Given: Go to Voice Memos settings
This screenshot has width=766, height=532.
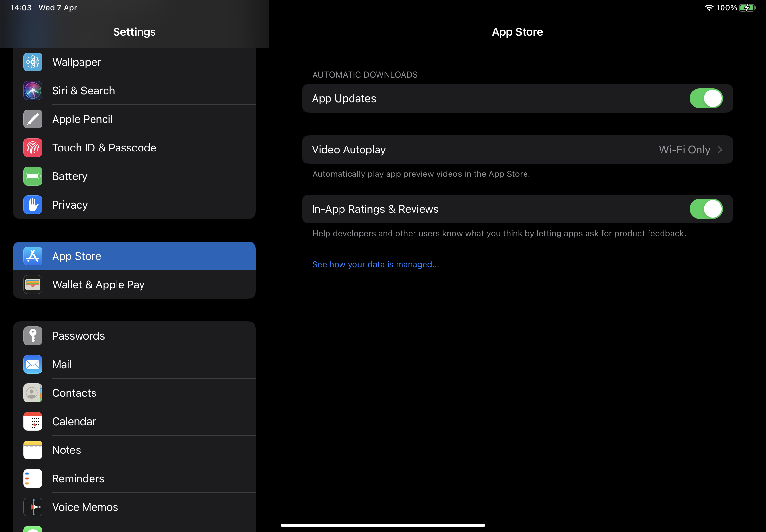Looking at the screenshot, I should [134, 507].
